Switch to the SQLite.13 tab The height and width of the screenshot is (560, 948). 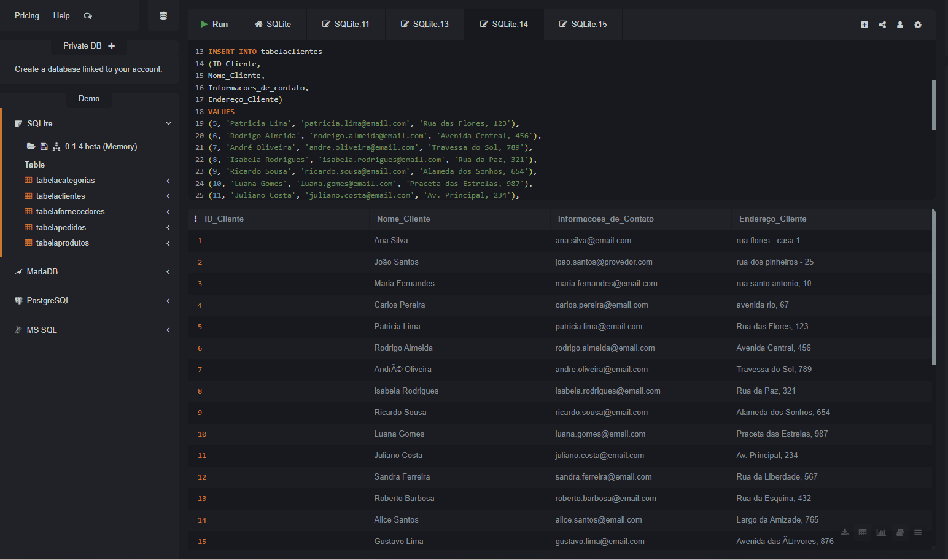pos(425,25)
